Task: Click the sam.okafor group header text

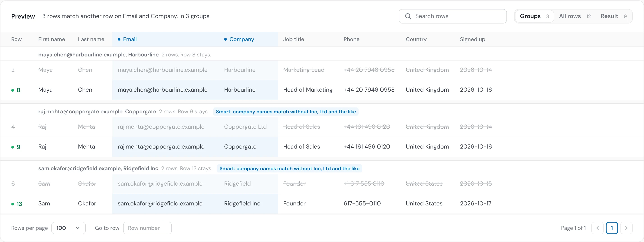Action: point(98,168)
